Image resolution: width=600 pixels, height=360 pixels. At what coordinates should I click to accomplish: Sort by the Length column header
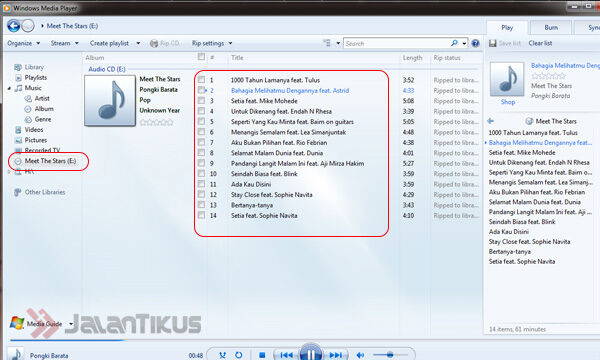[x=412, y=58]
